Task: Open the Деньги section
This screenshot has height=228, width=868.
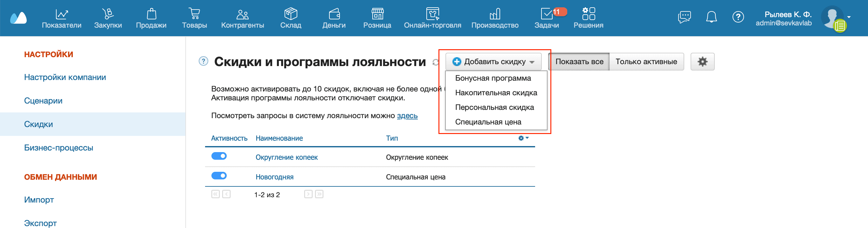Action: 334,18
